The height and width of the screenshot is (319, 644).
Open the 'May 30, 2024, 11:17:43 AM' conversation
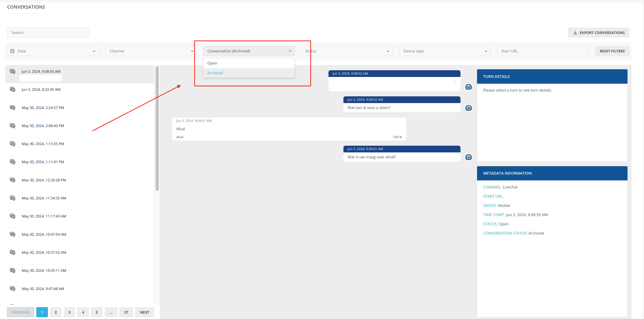pos(80,219)
